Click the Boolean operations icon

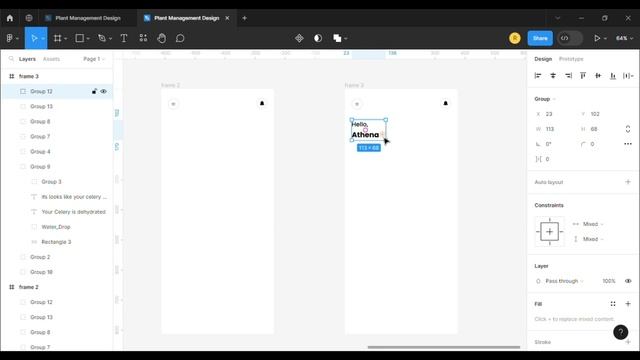pyautogui.click(x=337, y=38)
